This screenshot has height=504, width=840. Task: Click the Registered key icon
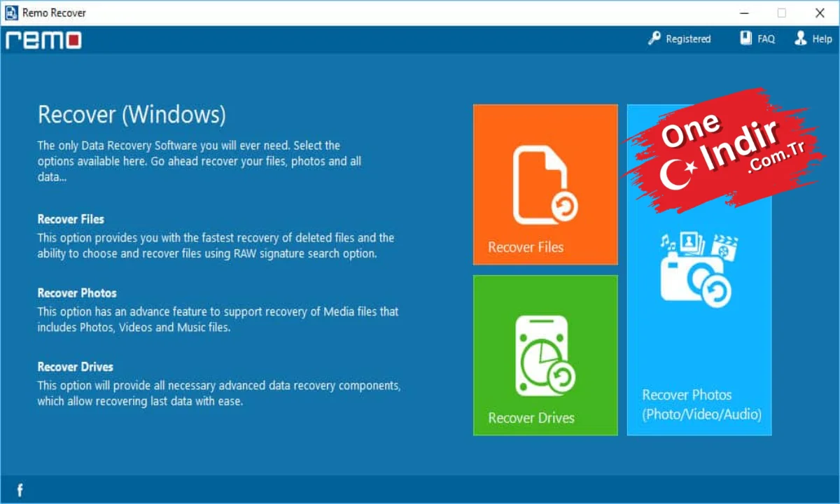[654, 38]
